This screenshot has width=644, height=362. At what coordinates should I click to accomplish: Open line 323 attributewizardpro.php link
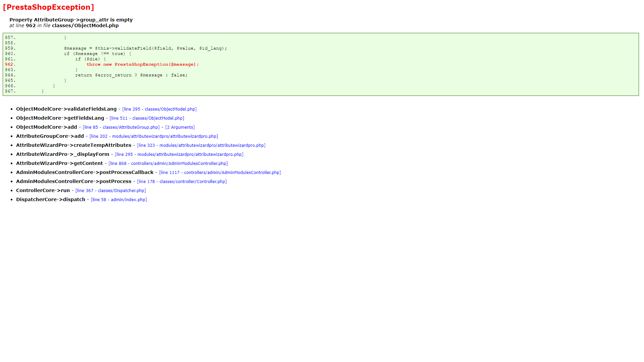[x=201, y=145]
